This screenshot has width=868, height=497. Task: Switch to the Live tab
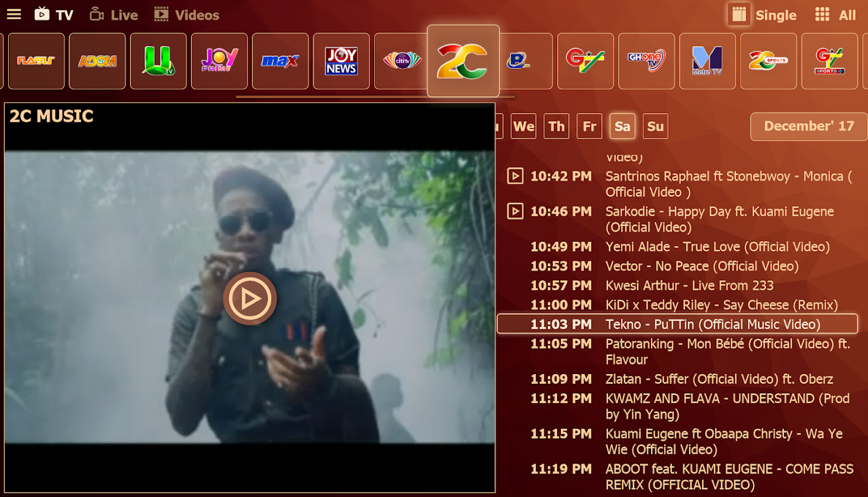[113, 14]
